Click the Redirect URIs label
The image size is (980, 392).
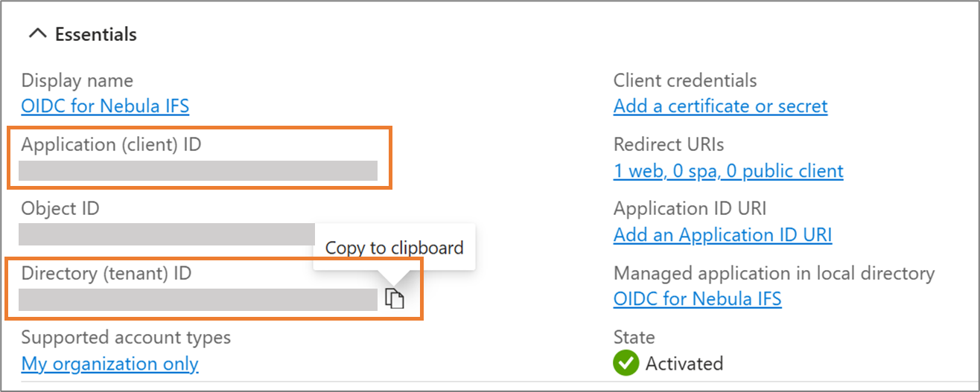point(669,144)
